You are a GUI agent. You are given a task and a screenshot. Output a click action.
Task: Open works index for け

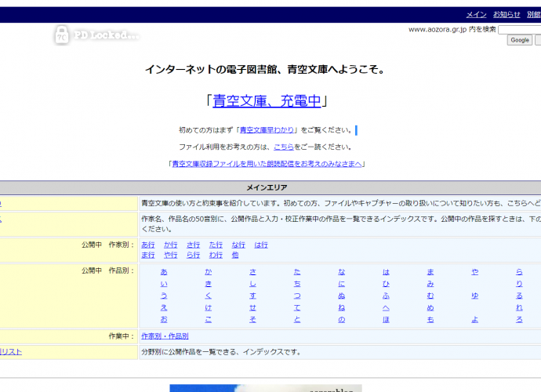coord(209,308)
